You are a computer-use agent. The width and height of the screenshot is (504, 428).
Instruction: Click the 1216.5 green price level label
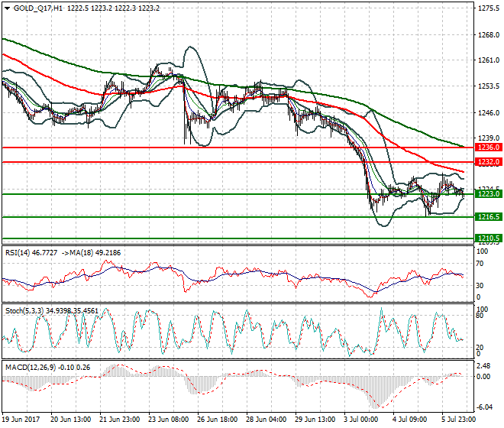[x=488, y=217]
